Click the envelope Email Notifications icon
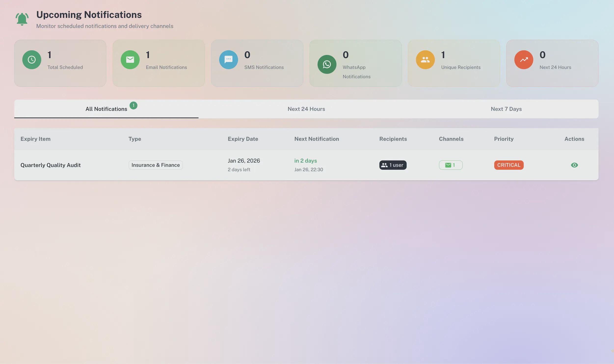 (x=130, y=60)
